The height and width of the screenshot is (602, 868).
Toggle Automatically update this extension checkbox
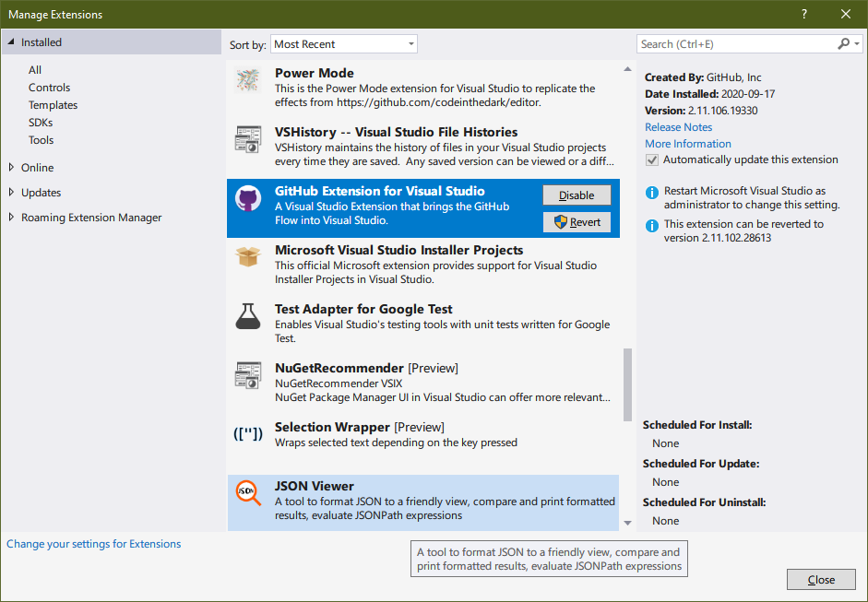click(x=652, y=159)
